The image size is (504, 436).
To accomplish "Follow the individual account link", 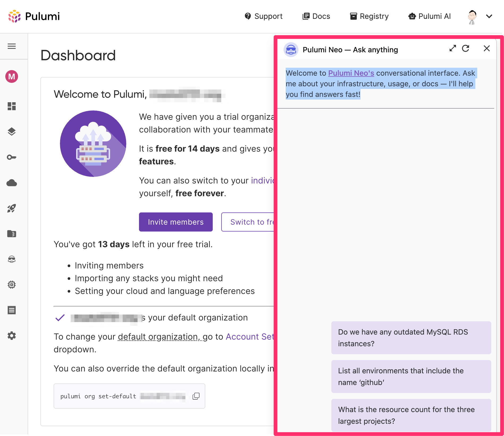I will 263,181.
